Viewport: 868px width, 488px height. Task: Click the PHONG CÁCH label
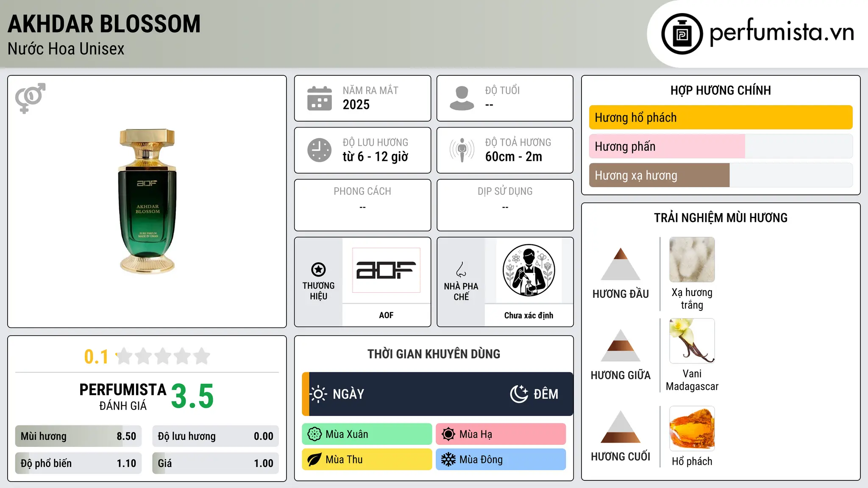(x=362, y=191)
